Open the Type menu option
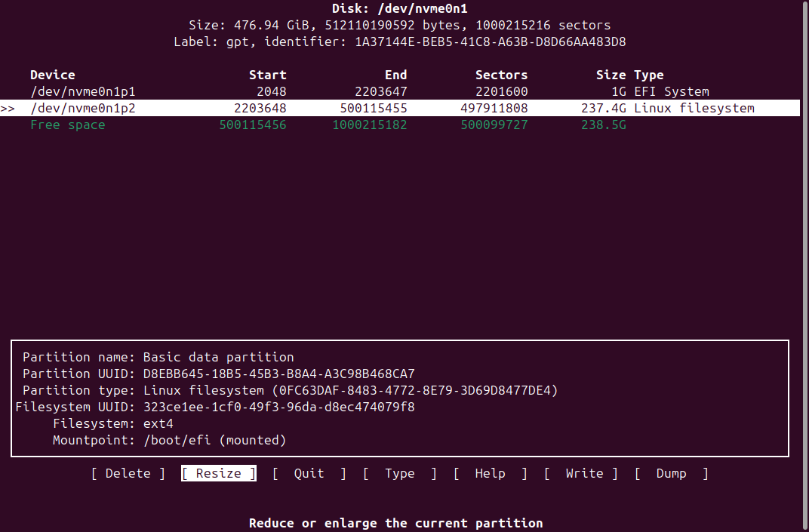 [x=399, y=473]
